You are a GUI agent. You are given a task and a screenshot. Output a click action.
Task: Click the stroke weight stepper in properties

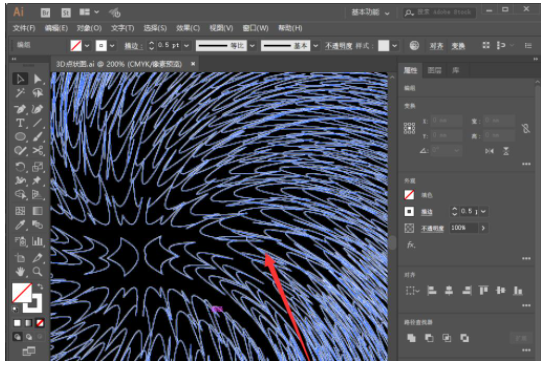coord(454,211)
